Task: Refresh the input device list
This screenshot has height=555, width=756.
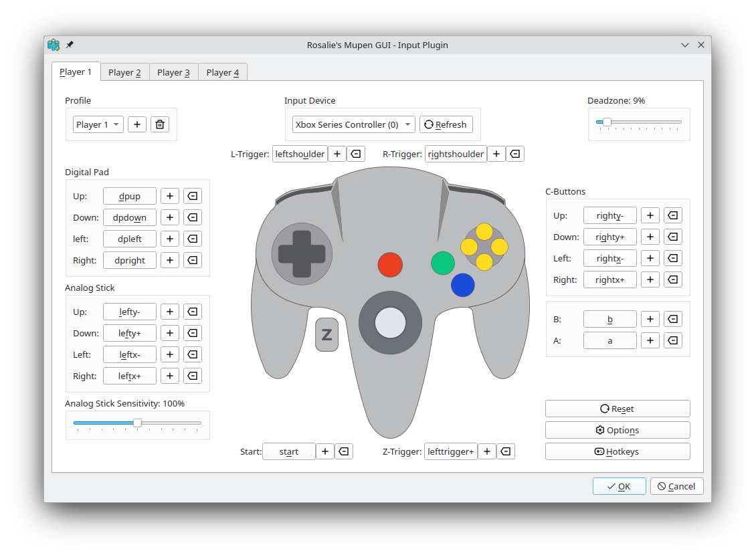Action: (x=446, y=124)
